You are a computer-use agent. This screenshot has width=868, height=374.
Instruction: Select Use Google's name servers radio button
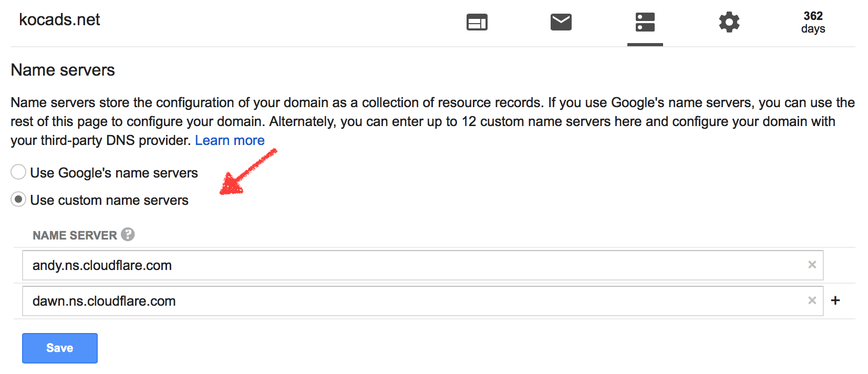pyautogui.click(x=18, y=172)
